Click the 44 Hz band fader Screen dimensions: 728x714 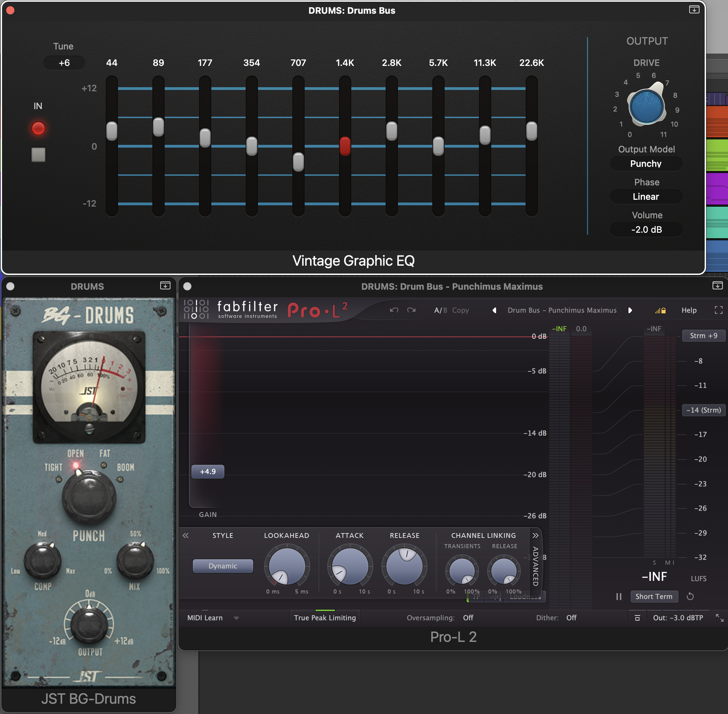[112, 131]
